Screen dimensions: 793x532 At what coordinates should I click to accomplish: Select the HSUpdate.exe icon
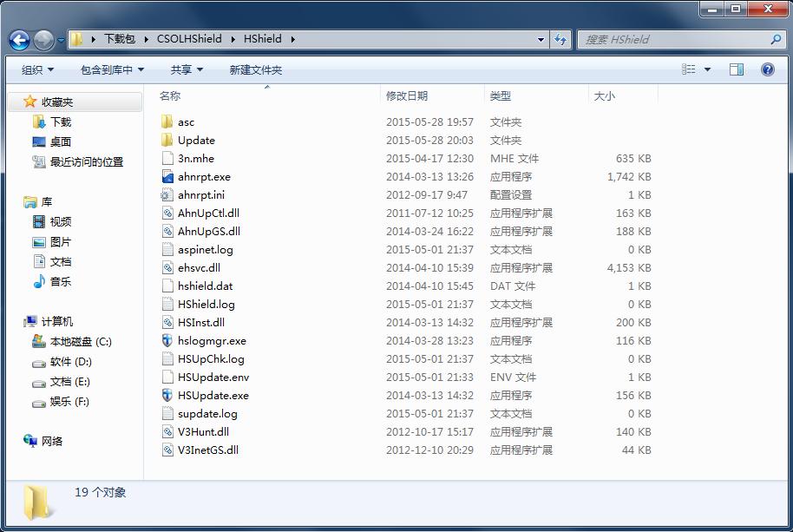click(167, 396)
